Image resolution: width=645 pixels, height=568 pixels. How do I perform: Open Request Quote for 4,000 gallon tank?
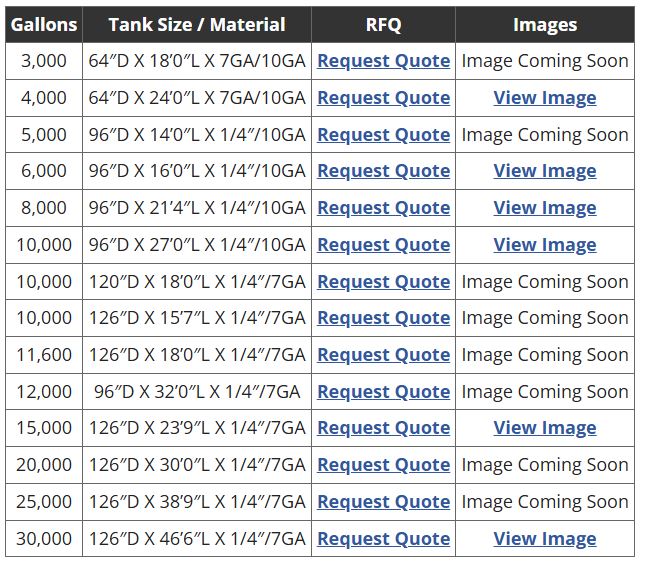tap(383, 98)
